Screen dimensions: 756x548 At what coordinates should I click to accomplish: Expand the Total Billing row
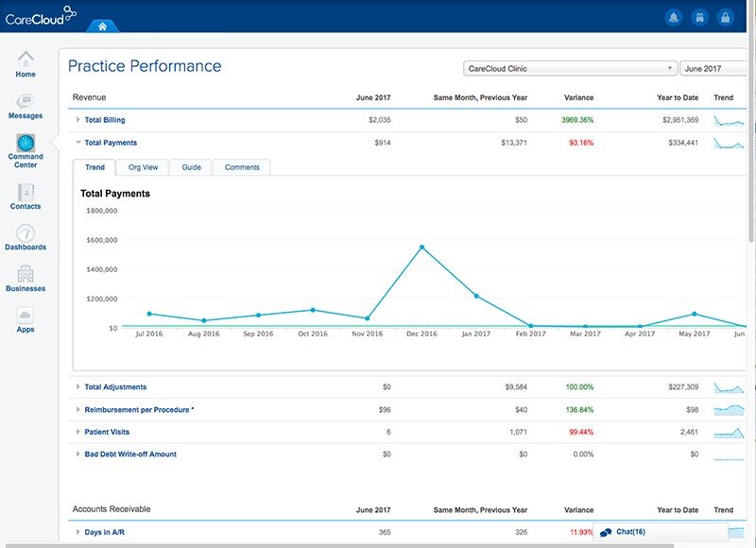[x=78, y=120]
